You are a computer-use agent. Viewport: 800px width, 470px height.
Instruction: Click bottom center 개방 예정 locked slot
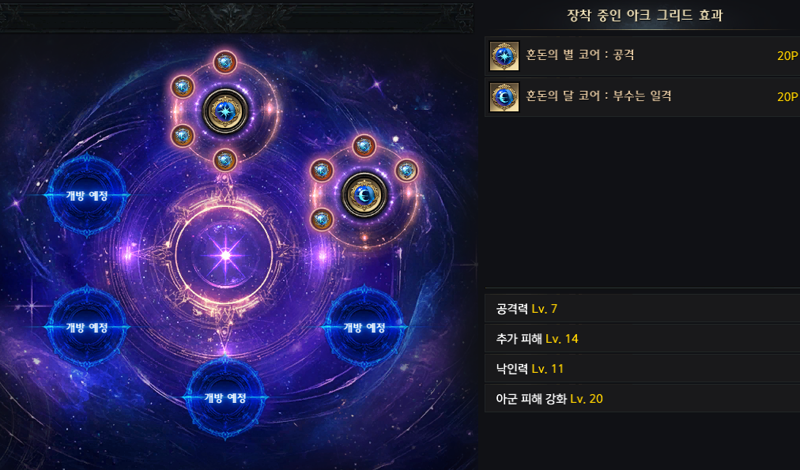point(225,398)
